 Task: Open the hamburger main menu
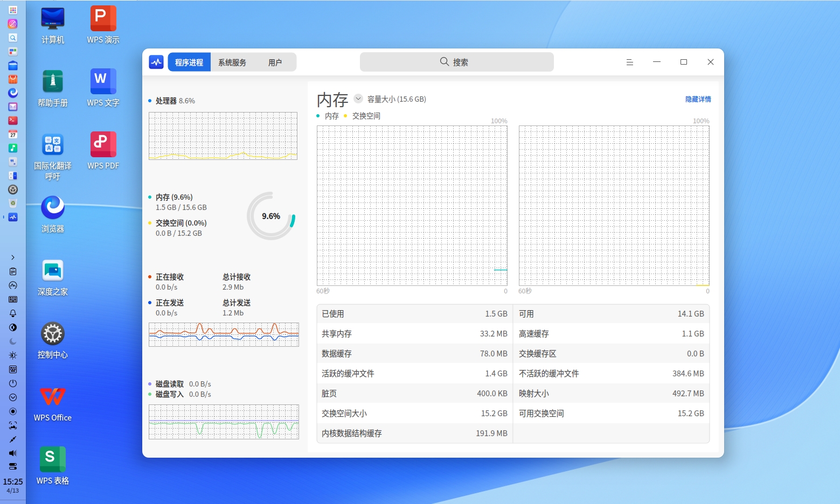pyautogui.click(x=629, y=62)
